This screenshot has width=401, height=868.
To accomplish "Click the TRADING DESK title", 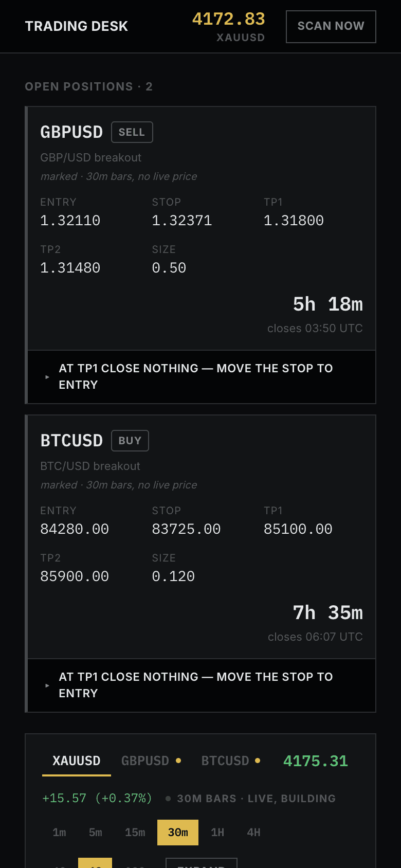I will (77, 26).
